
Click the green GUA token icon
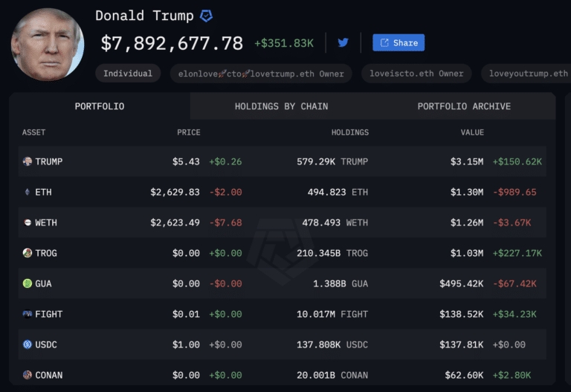click(x=28, y=283)
